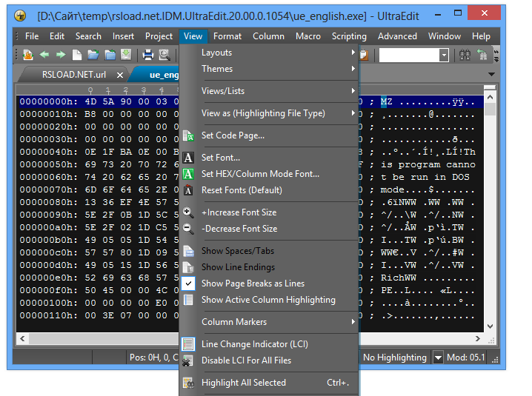Choose Disable LCI For All Files
The height and width of the screenshot is (396, 532).
pyautogui.click(x=246, y=360)
